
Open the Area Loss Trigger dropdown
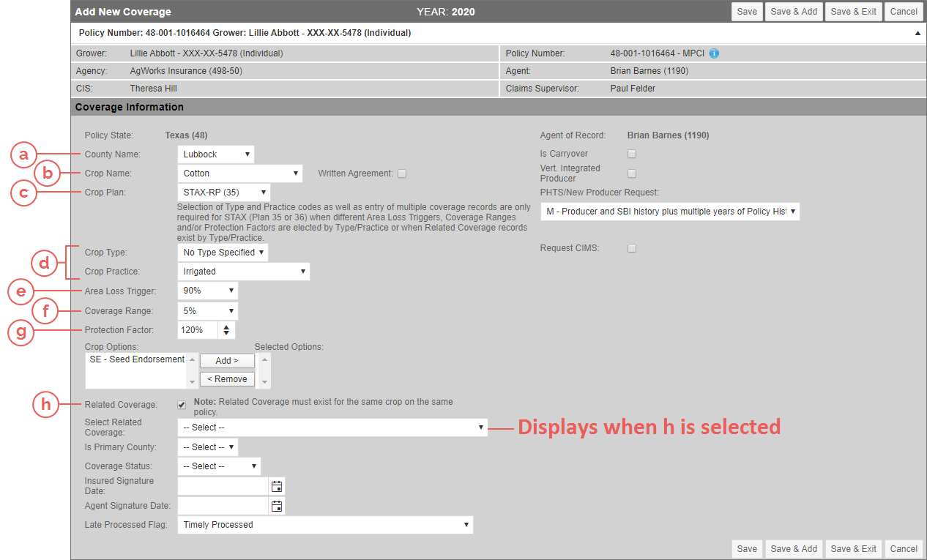tap(207, 291)
